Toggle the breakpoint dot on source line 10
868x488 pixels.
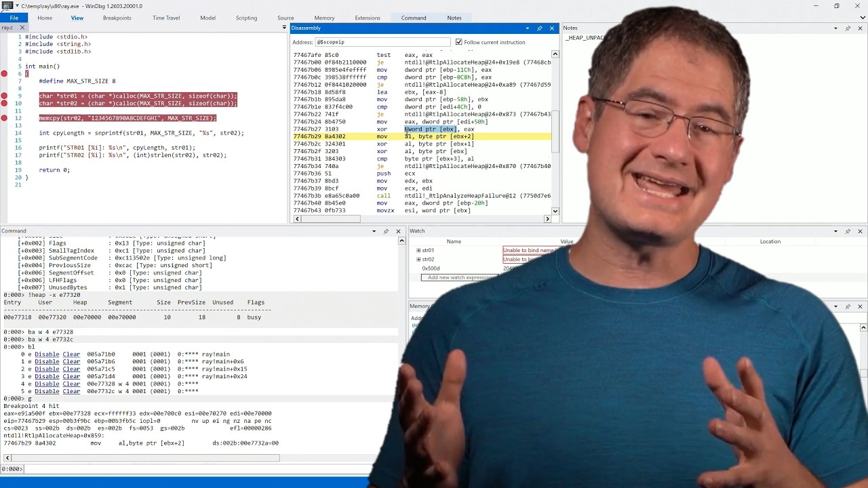pos(4,104)
